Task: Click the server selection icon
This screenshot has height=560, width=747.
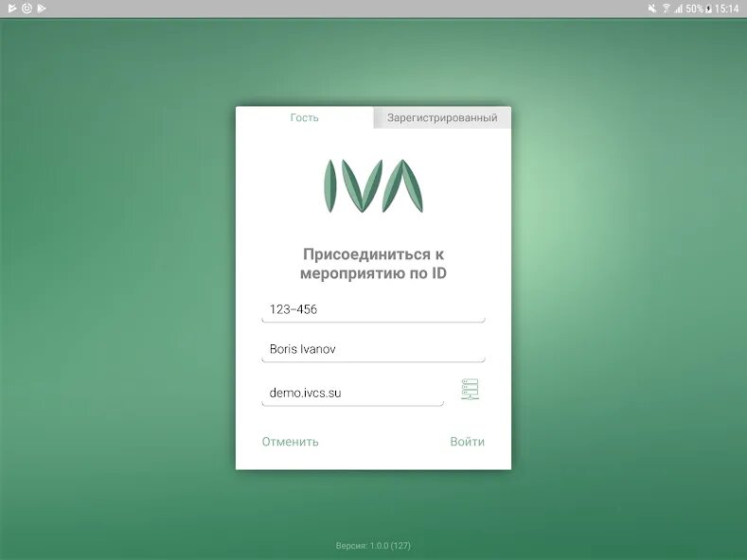Action: (x=471, y=390)
